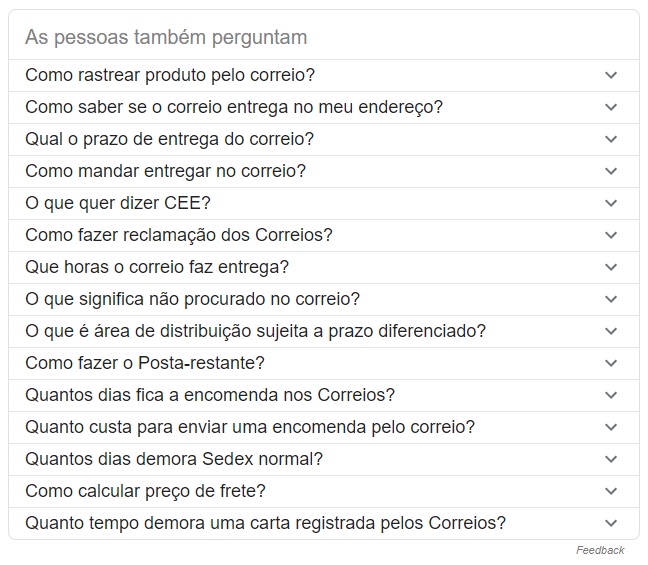This screenshot has height=565, width=648.
Task: Click chevron for 'O que quer dizer CEE?'
Action: click(611, 203)
